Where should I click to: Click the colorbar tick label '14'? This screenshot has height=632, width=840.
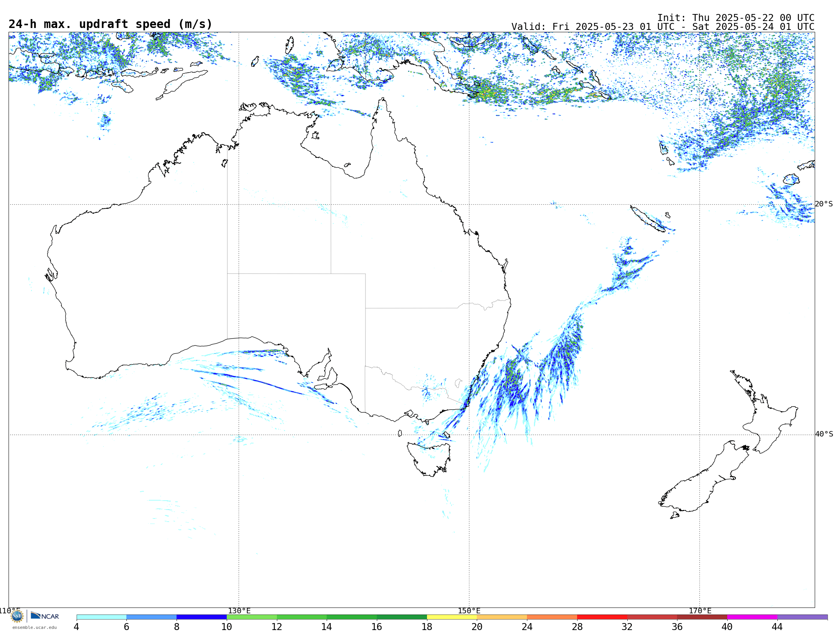[327, 627]
